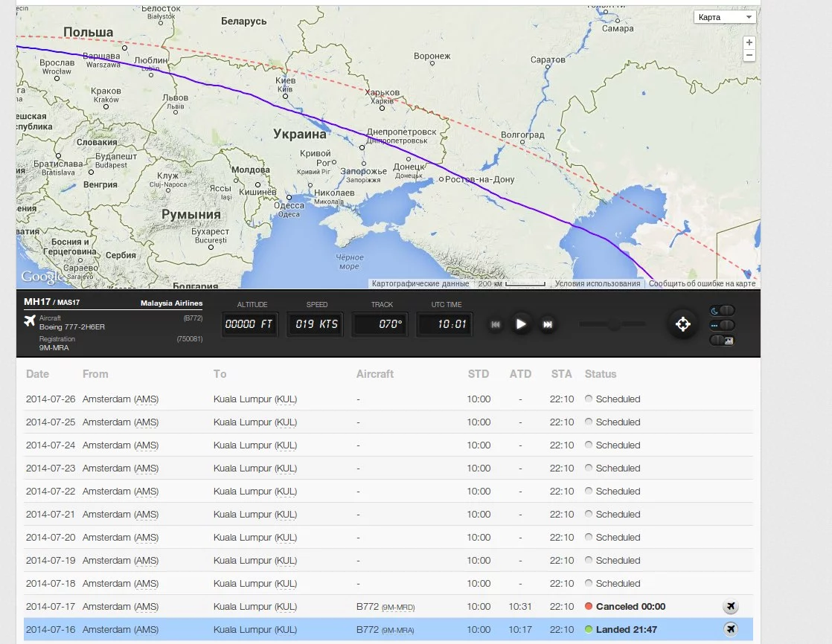Click 9M-MRA registration in 2014-07-16 row
This screenshot has height=644, width=832.
398,630
